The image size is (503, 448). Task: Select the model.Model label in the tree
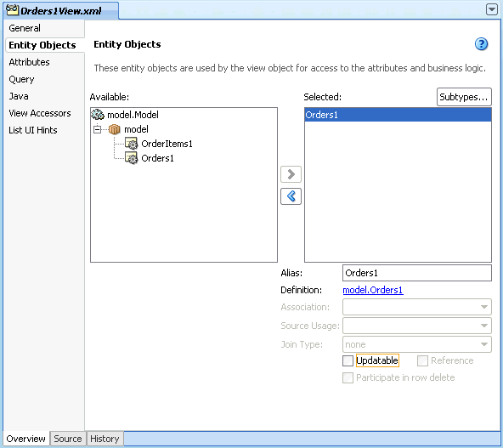(x=133, y=115)
